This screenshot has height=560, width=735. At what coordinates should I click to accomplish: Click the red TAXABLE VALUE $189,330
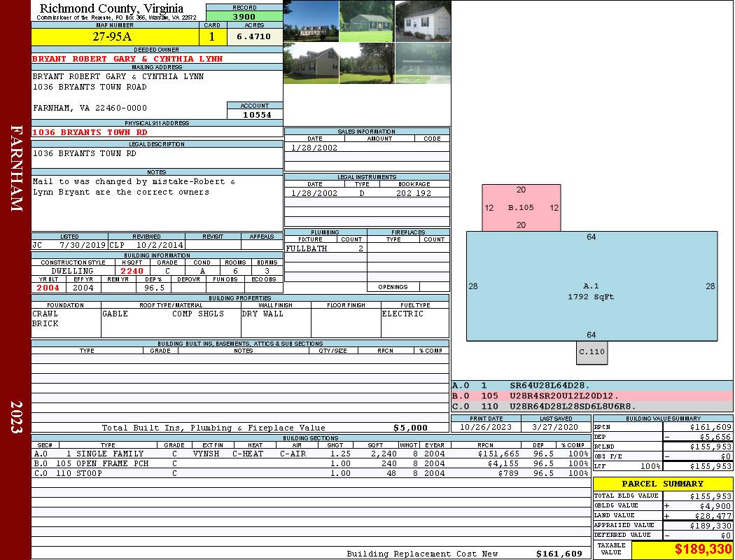click(703, 549)
